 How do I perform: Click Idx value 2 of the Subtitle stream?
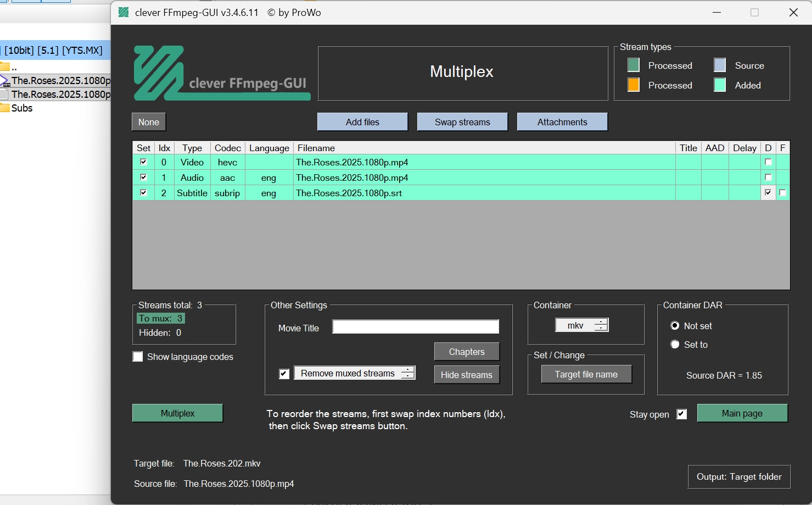pyautogui.click(x=164, y=193)
